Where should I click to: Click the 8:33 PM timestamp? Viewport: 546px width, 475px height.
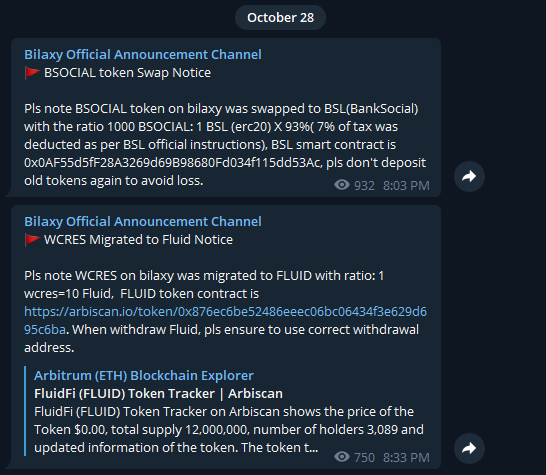[406, 458]
